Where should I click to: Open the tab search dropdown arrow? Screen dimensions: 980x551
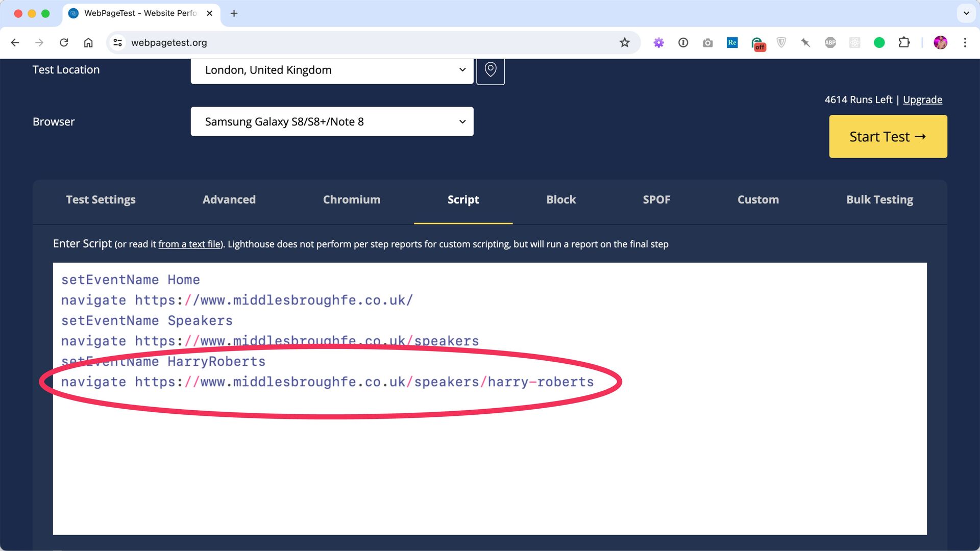(x=966, y=13)
